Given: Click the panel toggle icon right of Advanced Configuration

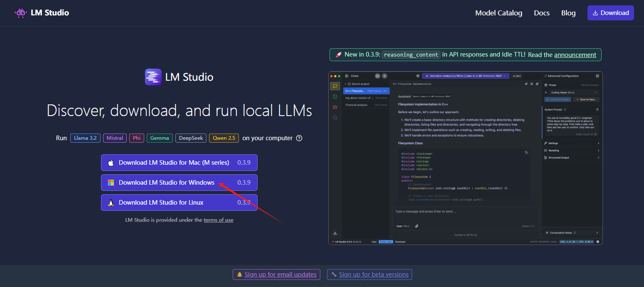Looking at the screenshot, I should point(597,76).
